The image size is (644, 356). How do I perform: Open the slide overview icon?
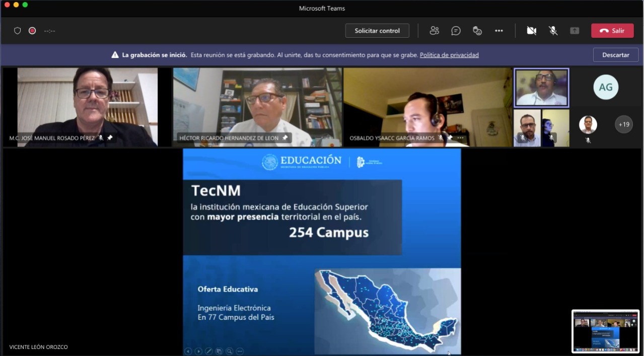(x=219, y=351)
